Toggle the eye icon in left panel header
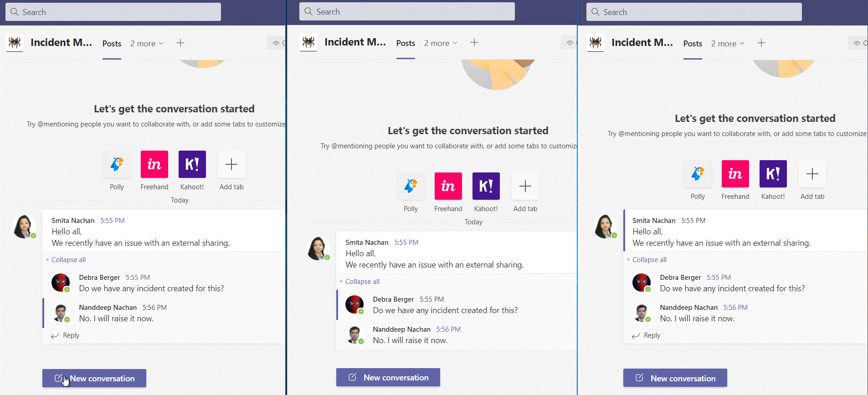Screen dimensions: 868x395 point(276,43)
